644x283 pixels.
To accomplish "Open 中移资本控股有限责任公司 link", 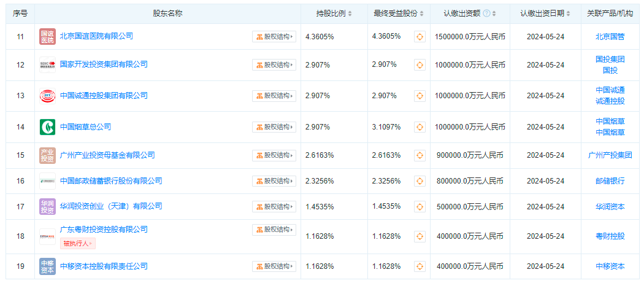I will (104, 266).
